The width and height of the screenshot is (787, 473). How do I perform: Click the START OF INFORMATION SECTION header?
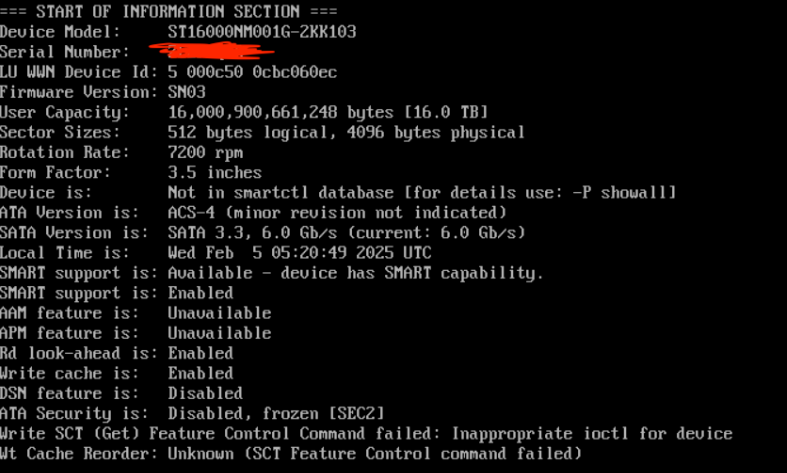[x=168, y=11]
